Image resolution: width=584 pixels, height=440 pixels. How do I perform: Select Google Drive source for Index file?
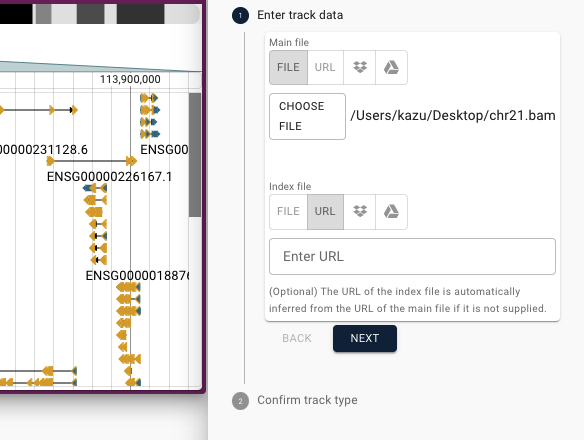(391, 212)
